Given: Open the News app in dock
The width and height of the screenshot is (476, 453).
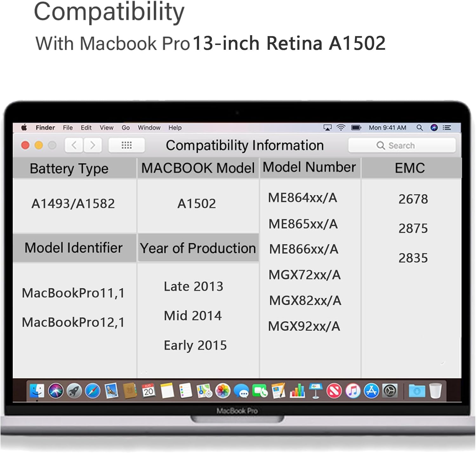Looking at the screenshot, I should (x=334, y=391).
